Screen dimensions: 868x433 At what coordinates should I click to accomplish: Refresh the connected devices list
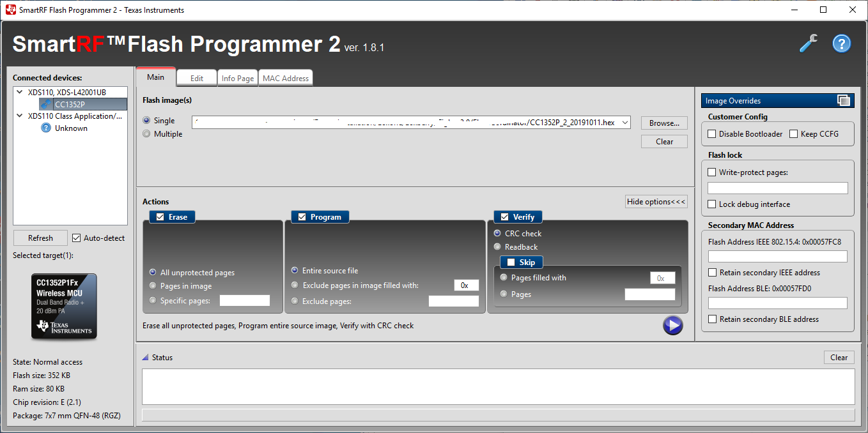tap(40, 238)
